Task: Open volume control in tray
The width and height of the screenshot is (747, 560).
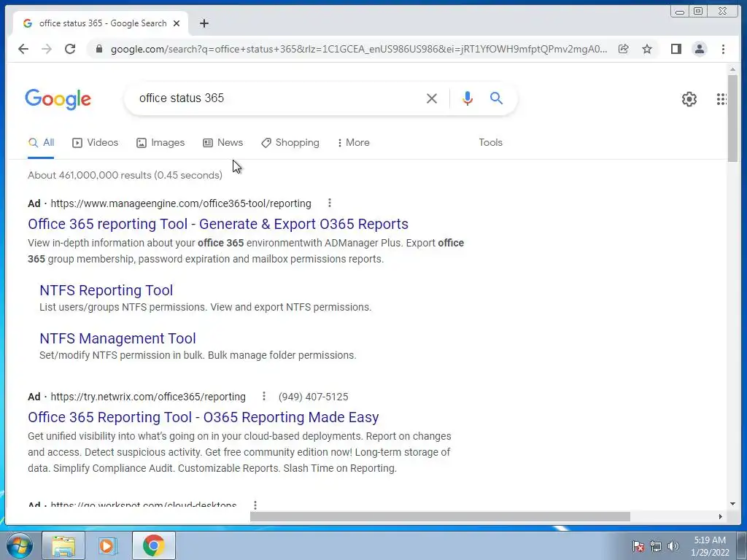Action: [673, 546]
